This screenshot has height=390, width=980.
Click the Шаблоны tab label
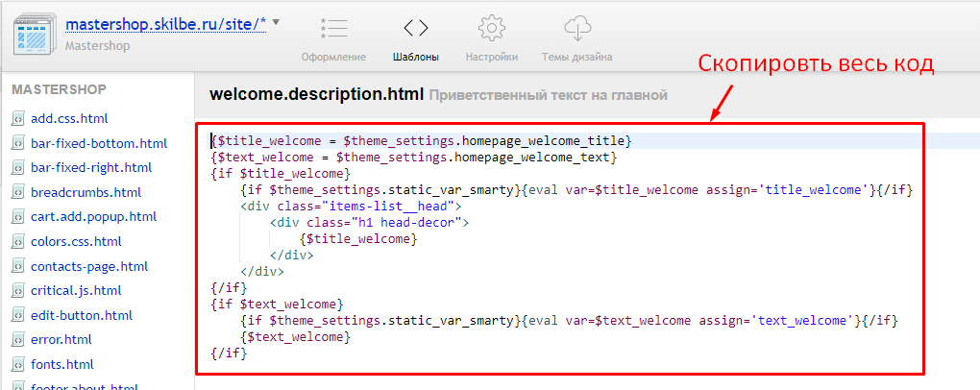click(x=415, y=57)
